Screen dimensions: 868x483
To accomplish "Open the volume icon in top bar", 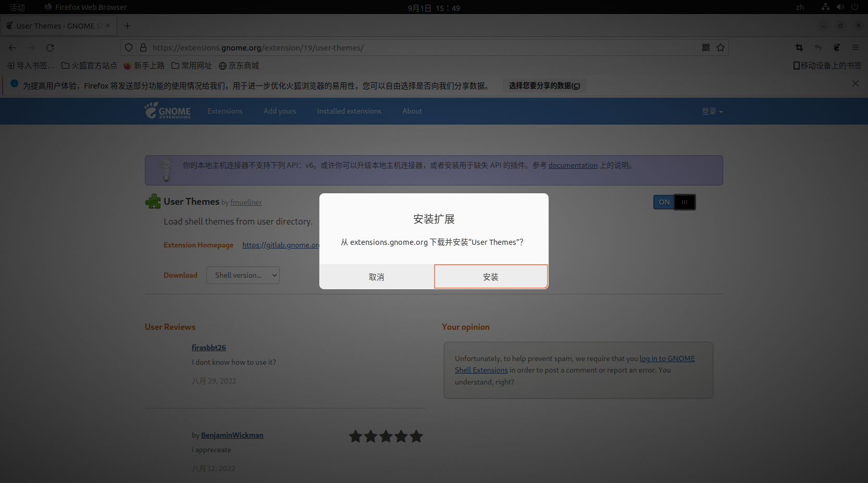I will [x=840, y=7].
